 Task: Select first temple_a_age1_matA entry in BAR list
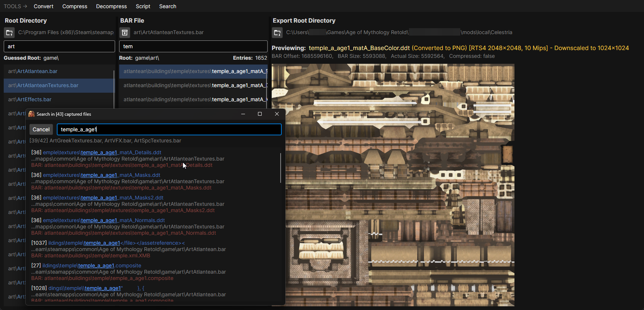coord(193,71)
